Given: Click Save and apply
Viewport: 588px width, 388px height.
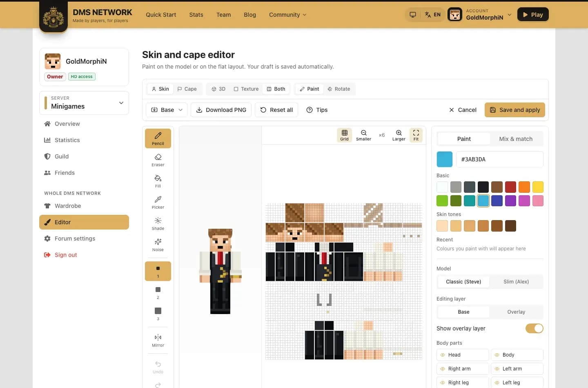Looking at the screenshot, I should (515, 110).
